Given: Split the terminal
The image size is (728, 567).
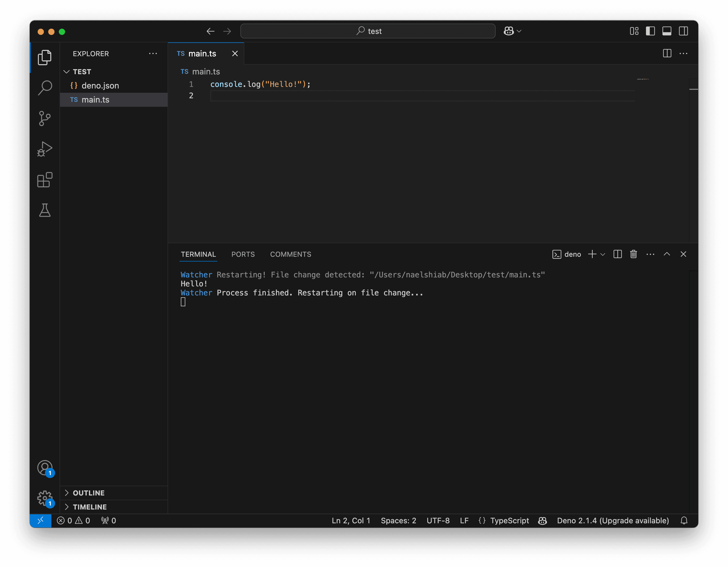Looking at the screenshot, I should point(617,254).
